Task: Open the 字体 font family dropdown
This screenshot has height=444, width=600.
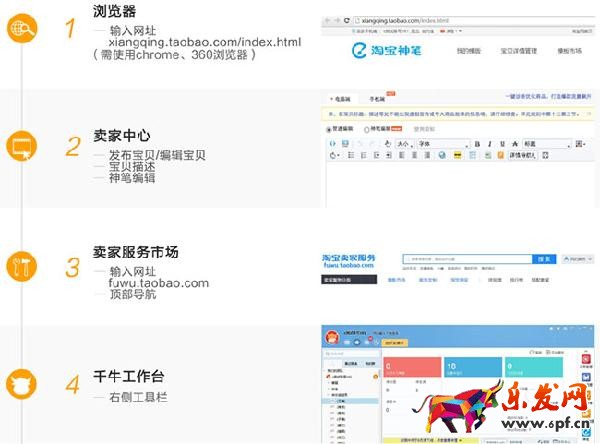Action: tap(440, 144)
